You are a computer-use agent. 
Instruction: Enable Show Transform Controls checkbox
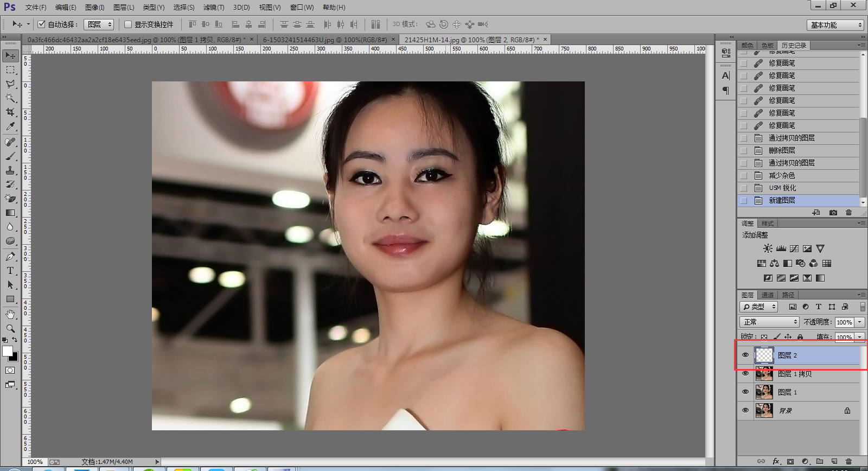(x=128, y=24)
